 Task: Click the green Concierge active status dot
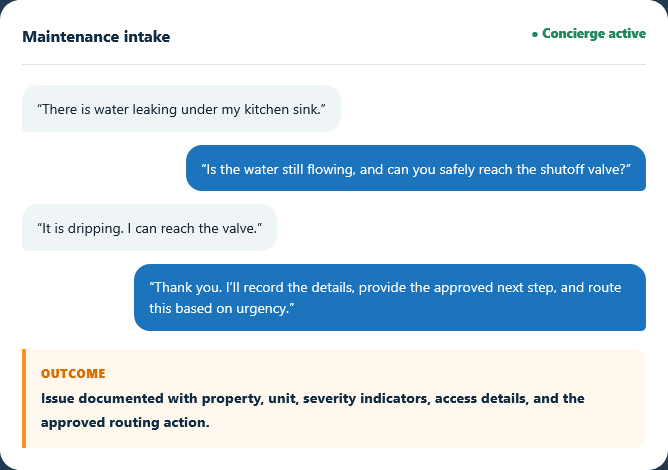click(535, 35)
